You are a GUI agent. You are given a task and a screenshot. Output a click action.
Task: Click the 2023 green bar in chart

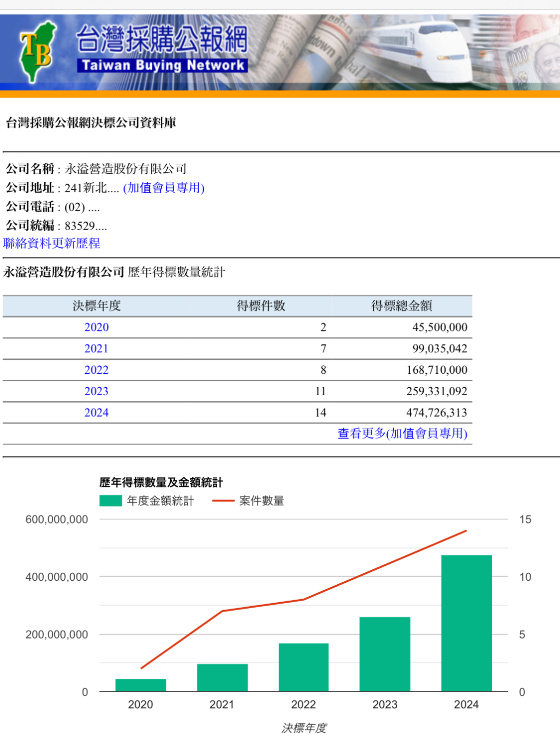(385, 654)
